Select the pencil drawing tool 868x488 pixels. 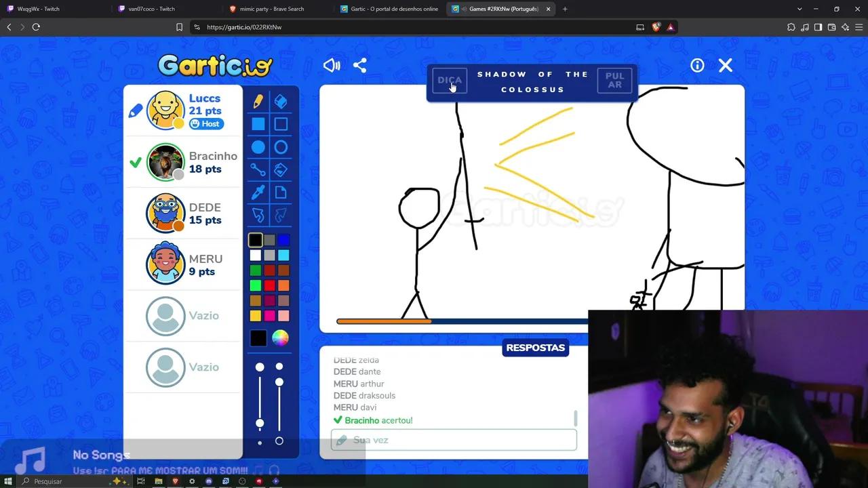pyautogui.click(x=258, y=101)
